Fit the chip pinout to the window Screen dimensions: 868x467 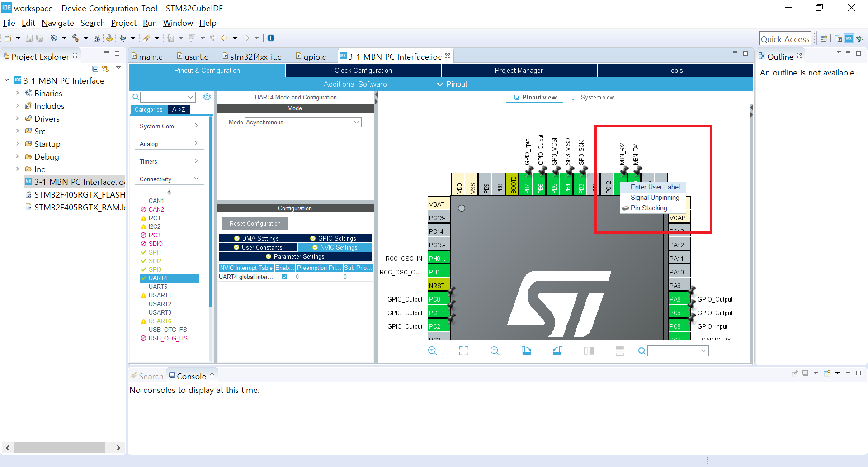[x=464, y=351]
